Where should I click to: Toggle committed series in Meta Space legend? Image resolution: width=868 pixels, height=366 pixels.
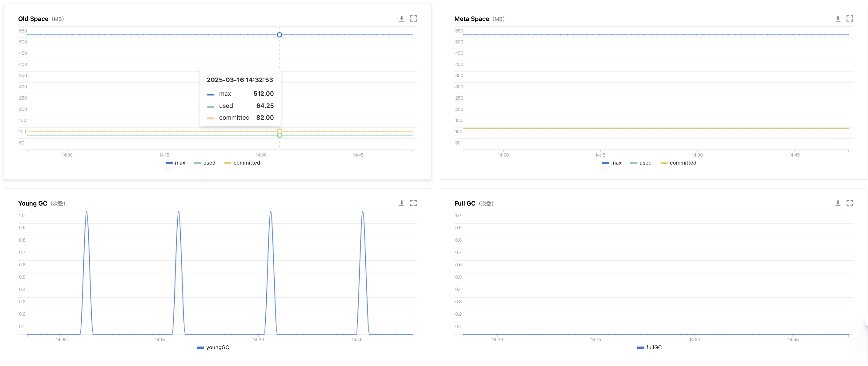(x=678, y=163)
